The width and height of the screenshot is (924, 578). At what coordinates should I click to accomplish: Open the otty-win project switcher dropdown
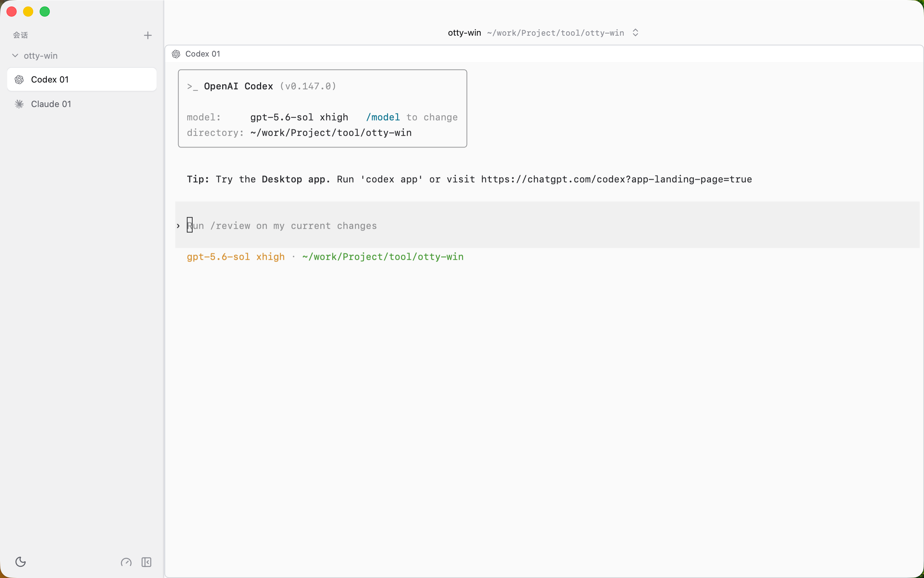[635, 33]
